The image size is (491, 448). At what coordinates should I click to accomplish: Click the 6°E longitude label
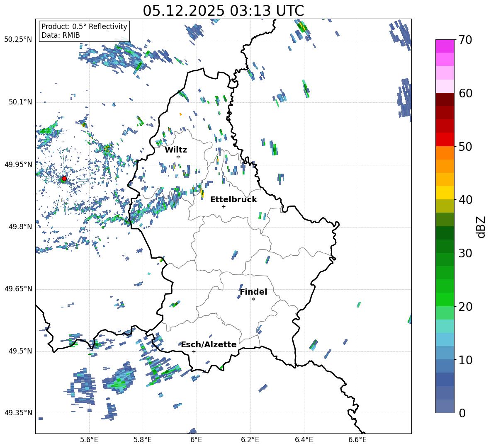(x=196, y=440)
